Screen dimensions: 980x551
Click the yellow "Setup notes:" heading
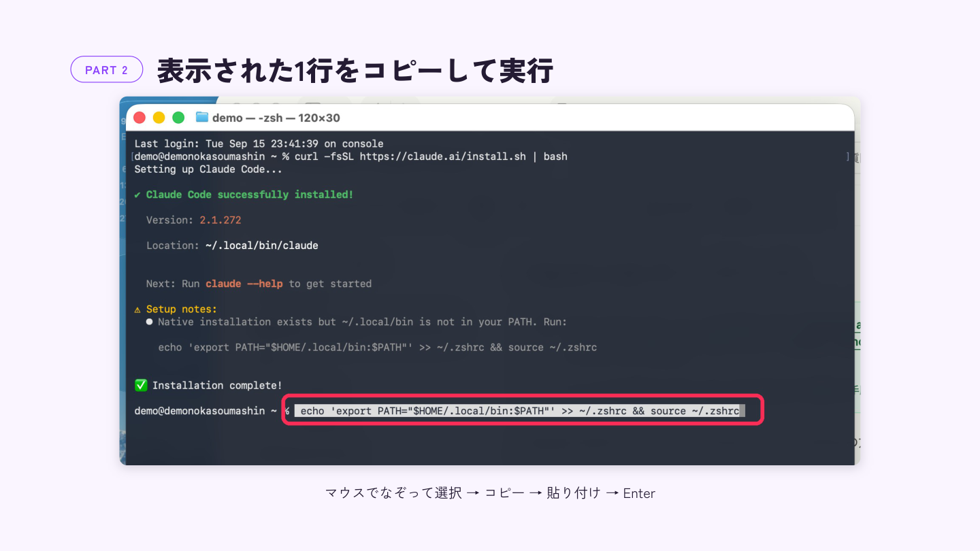pyautogui.click(x=182, y=310)
